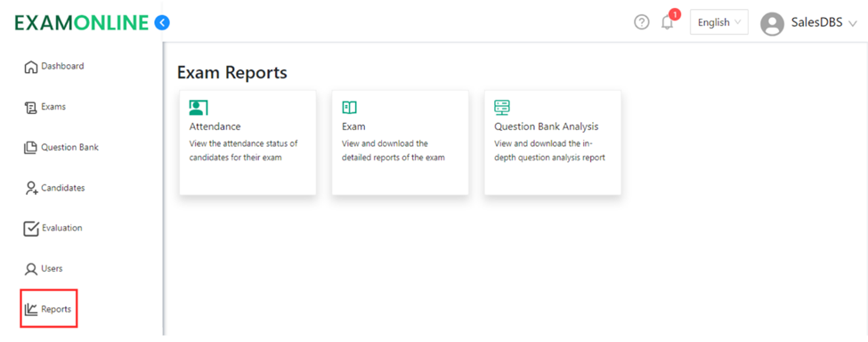Click the Exams scroll icon in sidebar
This screenshot has width=868, height=342.
(x=31, y=108)
